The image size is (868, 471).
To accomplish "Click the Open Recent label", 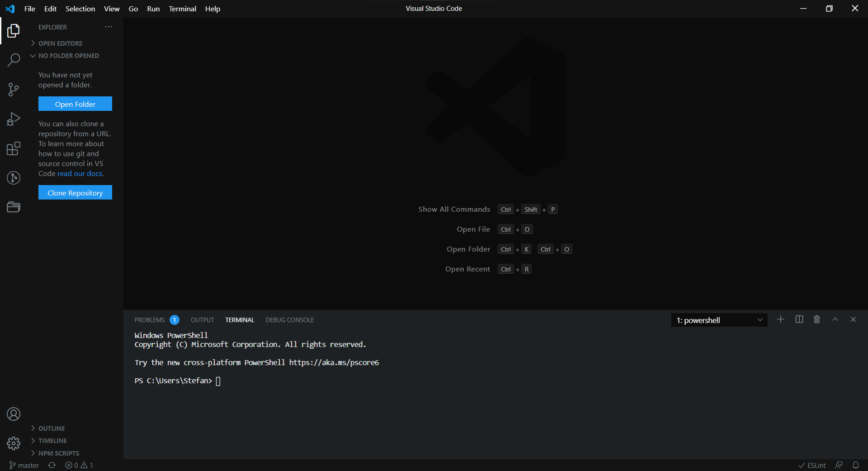I will 467,269.
